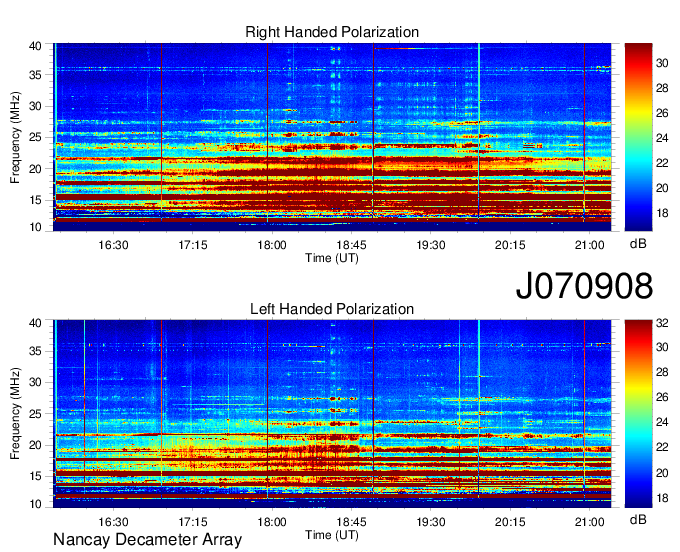Click the Nancay Decameter Array caption

147,540
